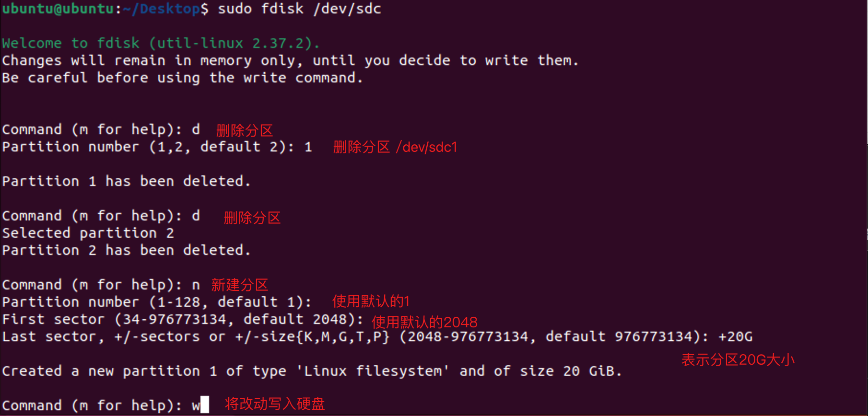Click the 'sudo fdisk /dev/sdc' command text
This screenshot has height=416, width=868.
(x=299, y=9)
